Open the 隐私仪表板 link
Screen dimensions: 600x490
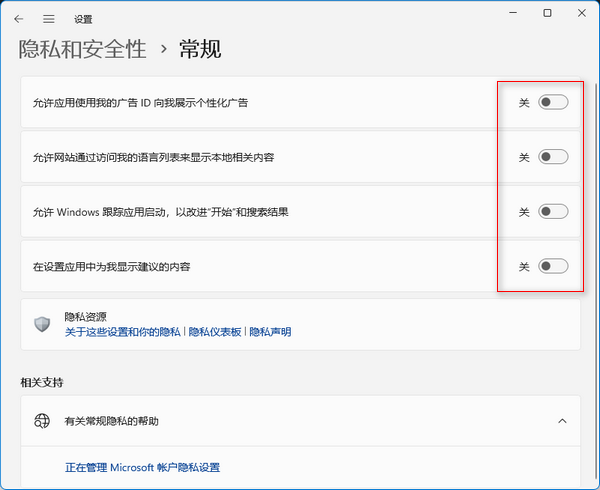[x=215, y=332]
